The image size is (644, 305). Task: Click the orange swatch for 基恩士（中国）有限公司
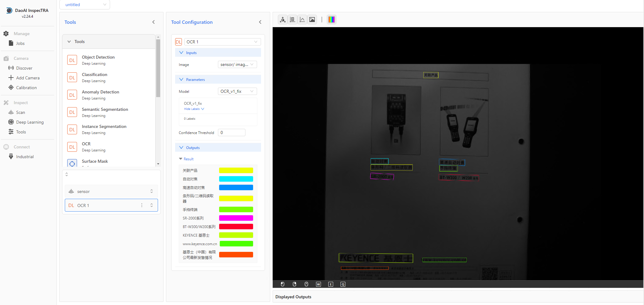(236, 255)
